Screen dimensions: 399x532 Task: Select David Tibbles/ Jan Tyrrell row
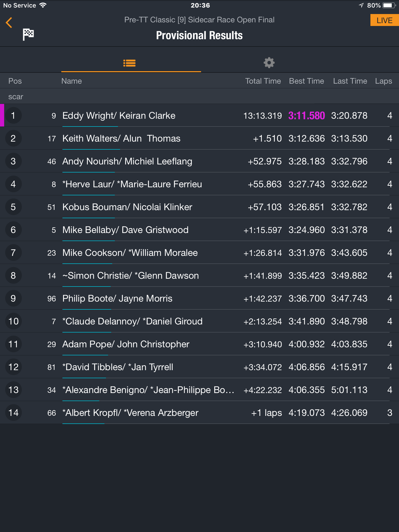click(x=199, y=367)
